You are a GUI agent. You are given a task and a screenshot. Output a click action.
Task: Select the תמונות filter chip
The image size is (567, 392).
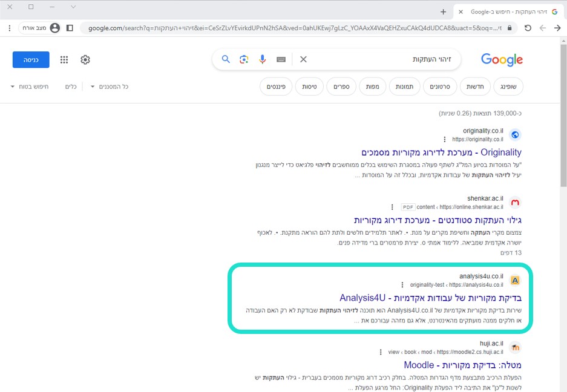pos(405,87)
